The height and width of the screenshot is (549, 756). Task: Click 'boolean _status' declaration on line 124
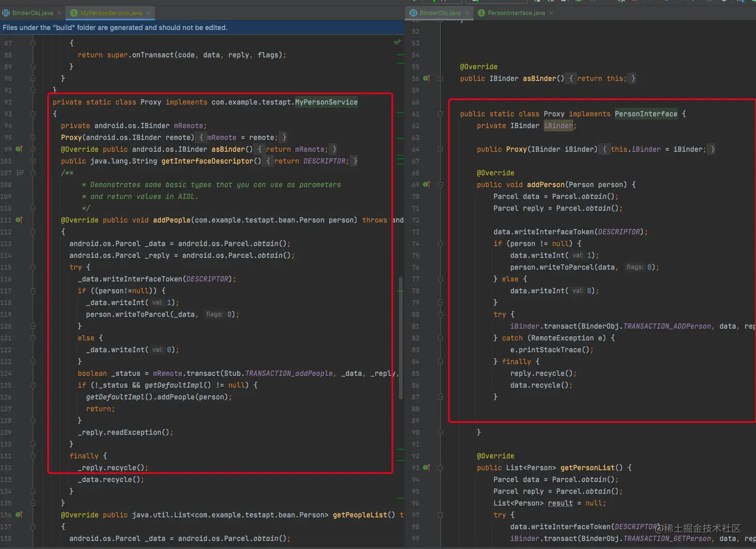(109, 373)
